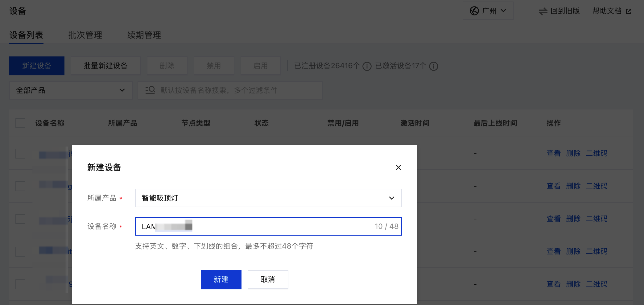Click the page title 设备
The width and height of the screenshot is (644, 305).
pos(18,11)
